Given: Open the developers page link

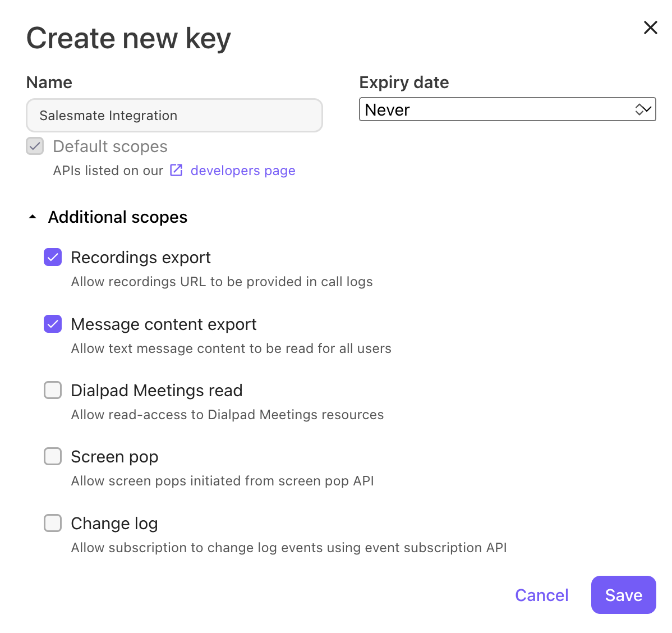Looking at the screenshot, I should pyautogui.click(x=243, y=171).
